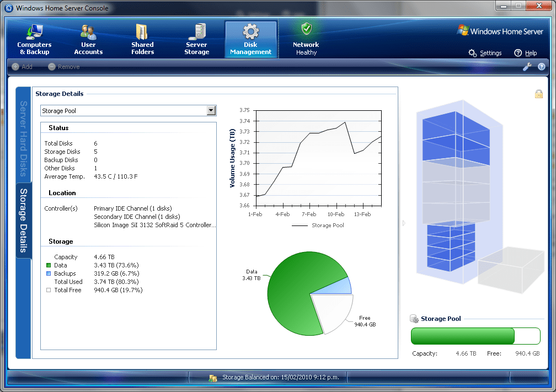Click the lock icon in Storage Details
The height and width of the screenshot is (392, 556).
(540, 94)
